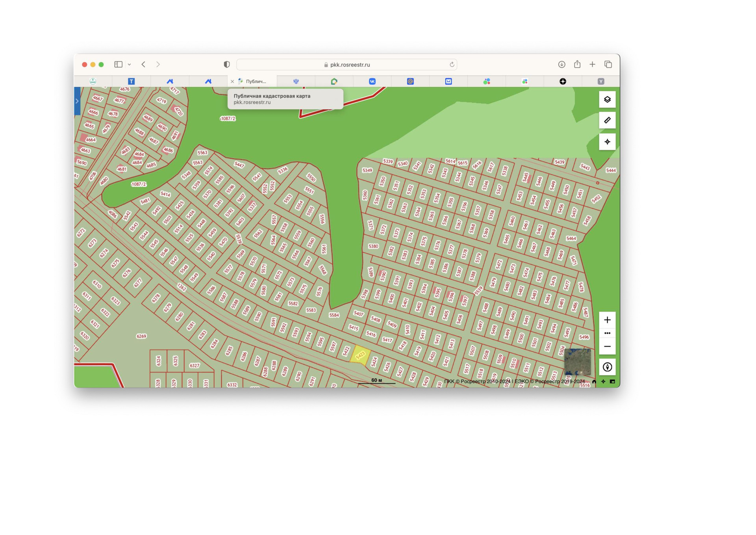The width and height of the screenshot is (756, 535).
Task: Open the three-dot zoom options
Action: click(607, 333)
